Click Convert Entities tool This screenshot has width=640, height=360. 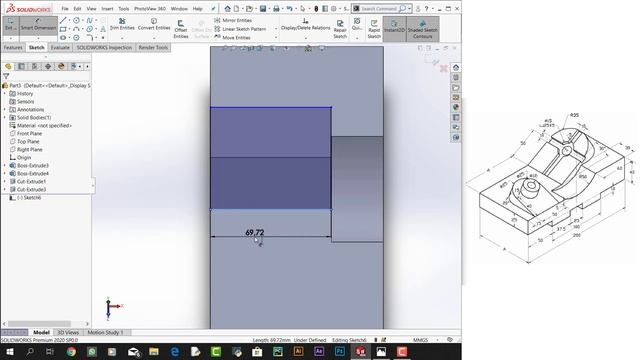154,24
